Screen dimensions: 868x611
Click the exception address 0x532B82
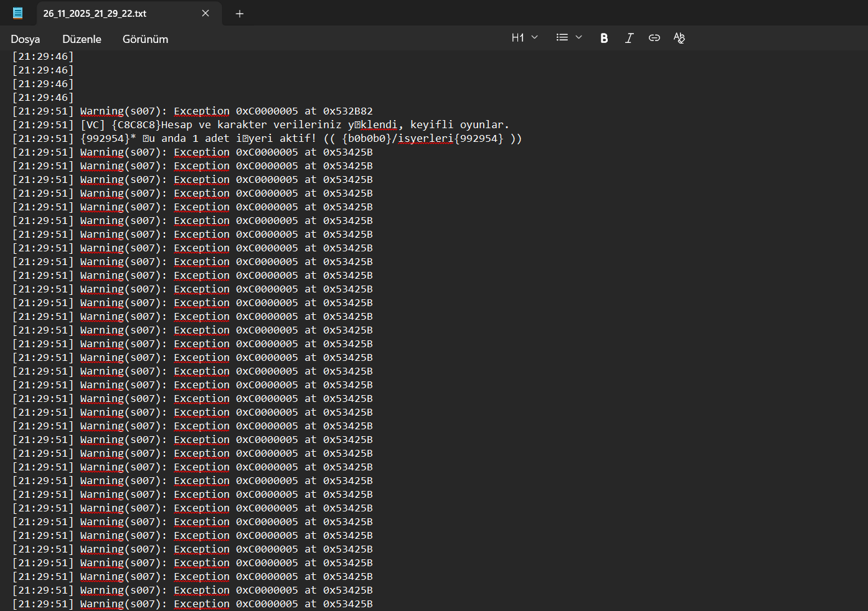[x=347, y=111]
